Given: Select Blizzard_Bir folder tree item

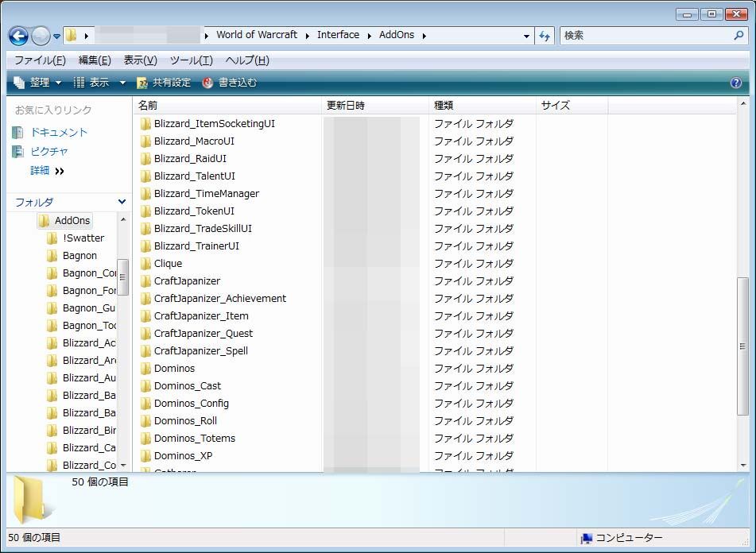Looking at the screenshot, I should click(x=81, y=430).
